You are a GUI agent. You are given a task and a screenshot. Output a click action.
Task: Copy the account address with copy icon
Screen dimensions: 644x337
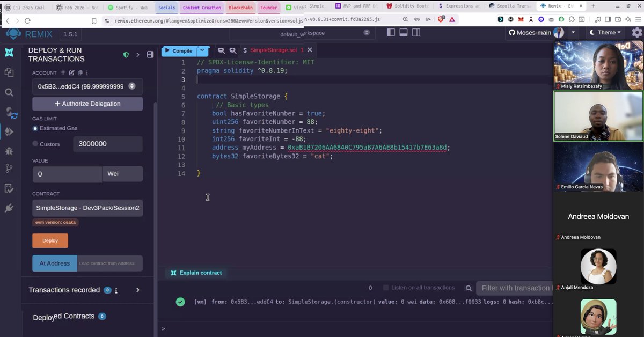[x=80, y=72]
